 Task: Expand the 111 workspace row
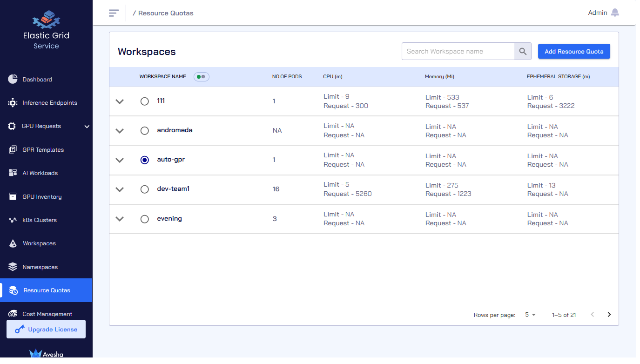click(120, 101)
